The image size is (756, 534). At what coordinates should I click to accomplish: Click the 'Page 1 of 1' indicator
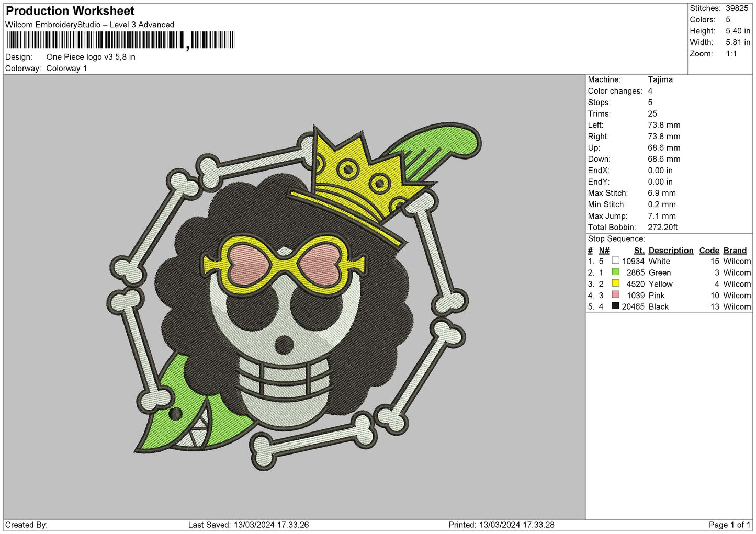(x=729, y=525)
